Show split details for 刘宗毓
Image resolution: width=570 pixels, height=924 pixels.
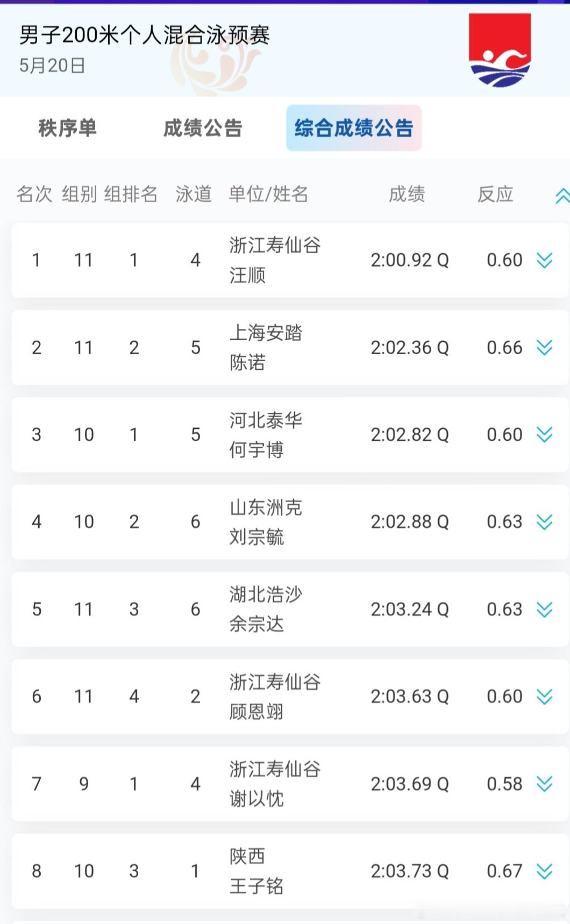(x=544, y=521)
